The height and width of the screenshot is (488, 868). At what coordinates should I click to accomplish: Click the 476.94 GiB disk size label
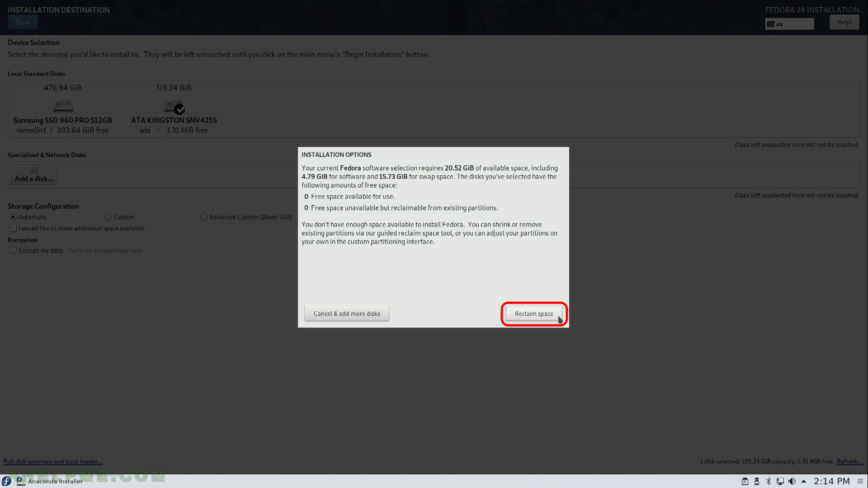[63, 88]
